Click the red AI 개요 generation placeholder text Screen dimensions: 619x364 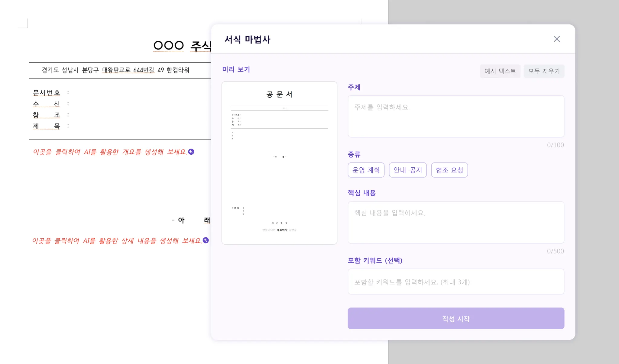(110, 152)
